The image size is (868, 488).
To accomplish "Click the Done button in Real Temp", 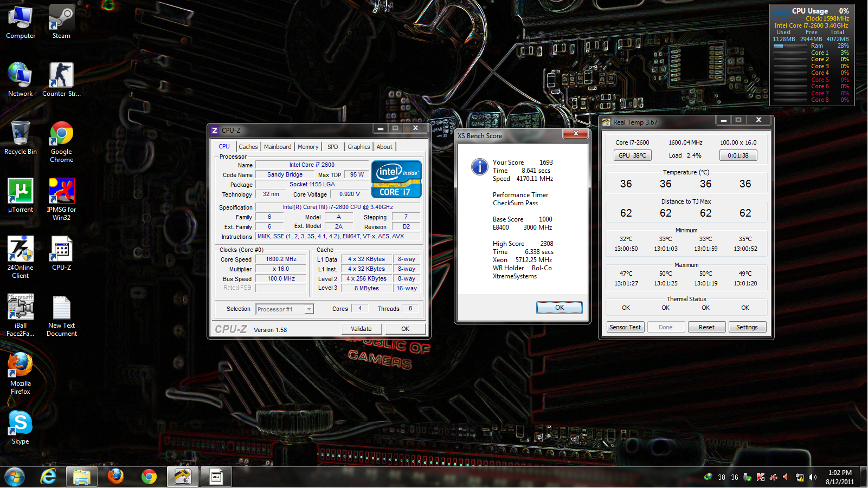I will (x=666, y=327).
